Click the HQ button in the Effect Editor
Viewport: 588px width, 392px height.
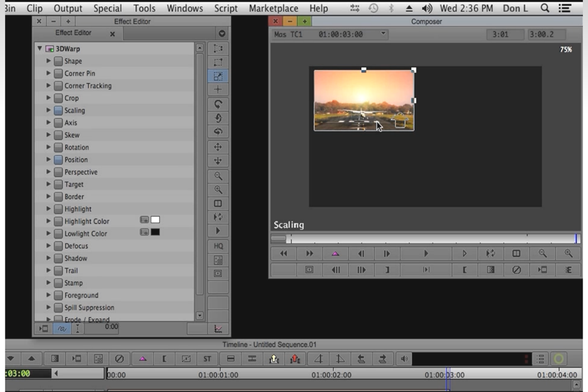(218, 246)
